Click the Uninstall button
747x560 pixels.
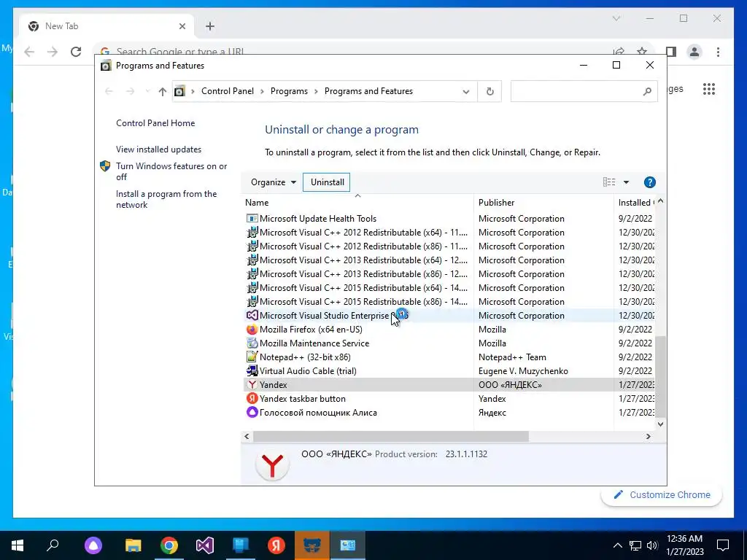327,182
